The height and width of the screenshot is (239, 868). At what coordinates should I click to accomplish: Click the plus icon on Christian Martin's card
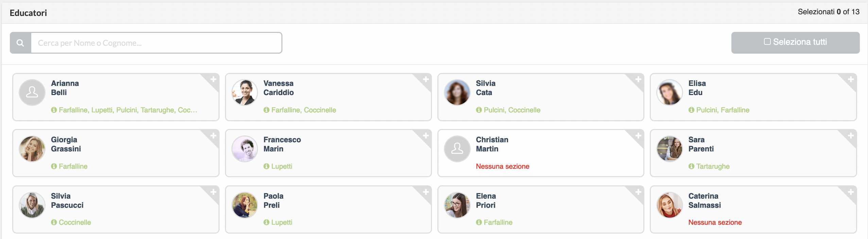click(638, 136)
